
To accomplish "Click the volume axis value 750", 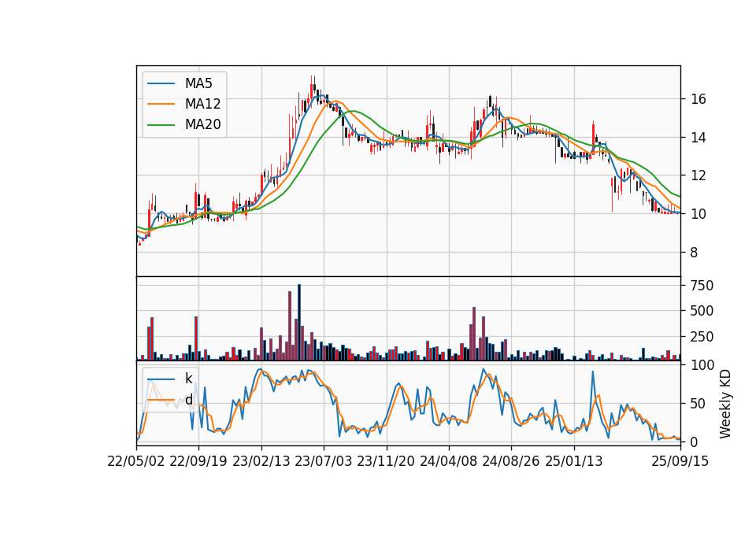I will tap(702, 286).
